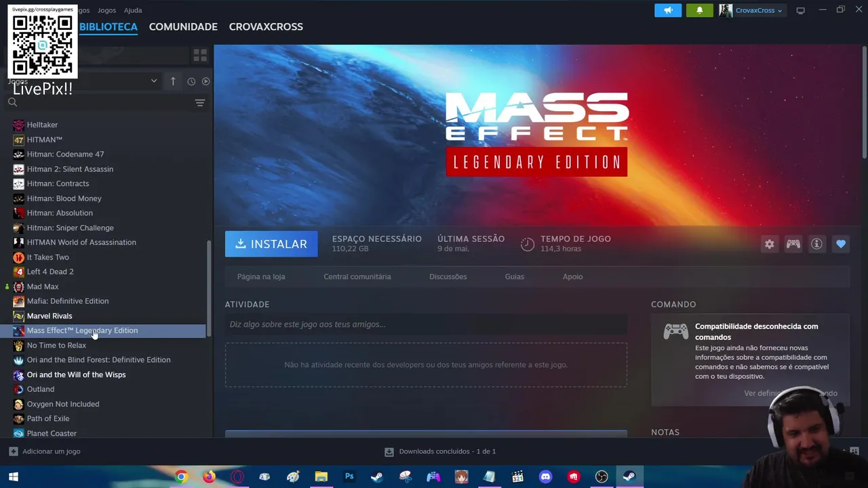Select Mad Max in game list
The width and height of the screenshot is (868, 488).
[43, 287]
